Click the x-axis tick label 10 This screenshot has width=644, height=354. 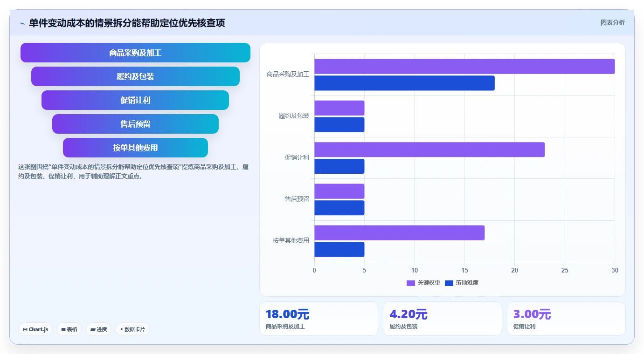(x=415, y=270)
